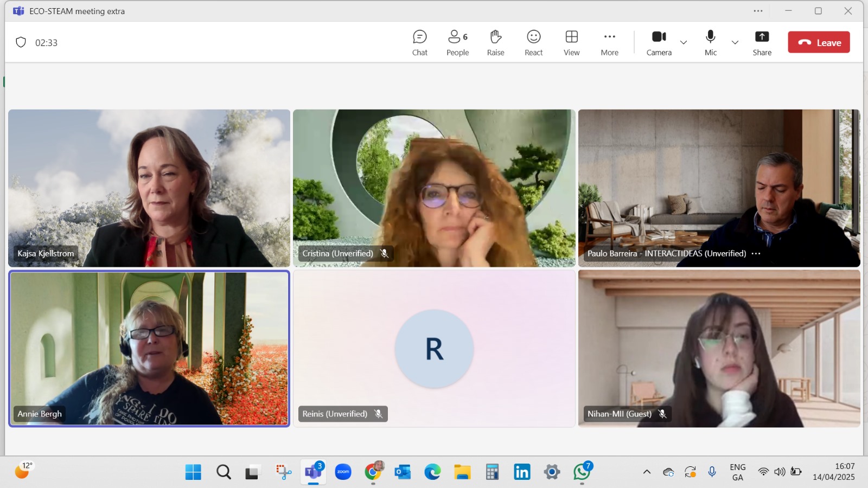Screen dimensions: 868x488
Task: Leave the meeting
Action: point(819,42)
